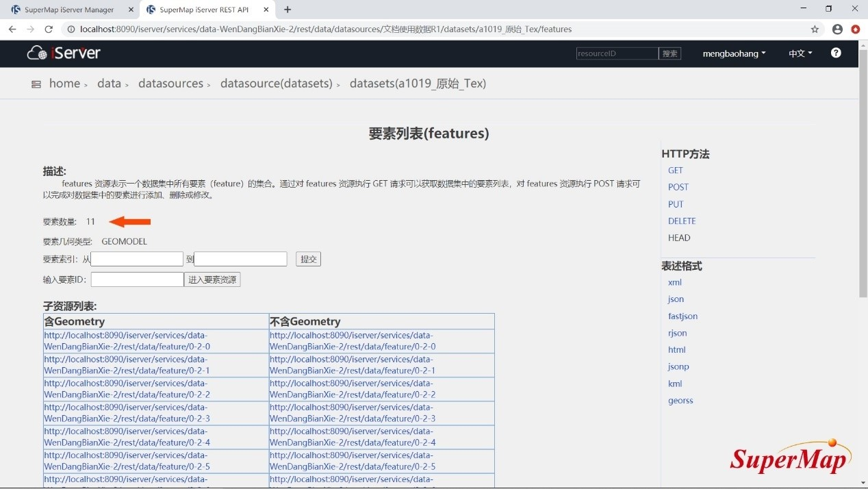This screenshot has width=868, height=489.
Task: Open the 中文 language dropdown
Action: tap(800, 53)
